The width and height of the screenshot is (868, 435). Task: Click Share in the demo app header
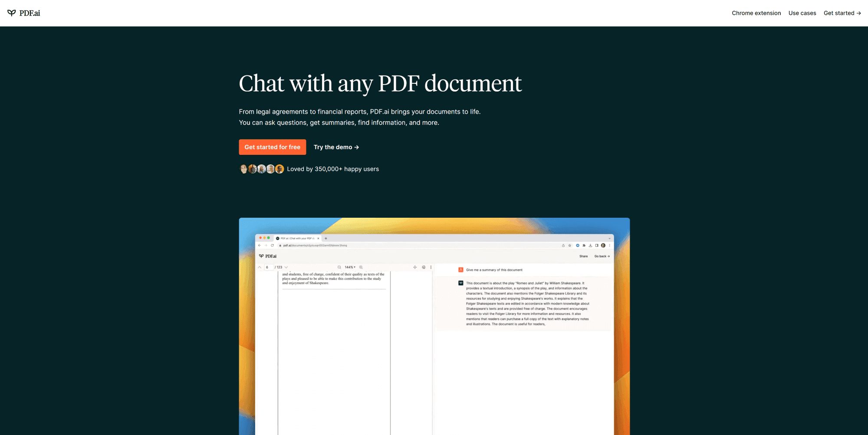point(583,256)
